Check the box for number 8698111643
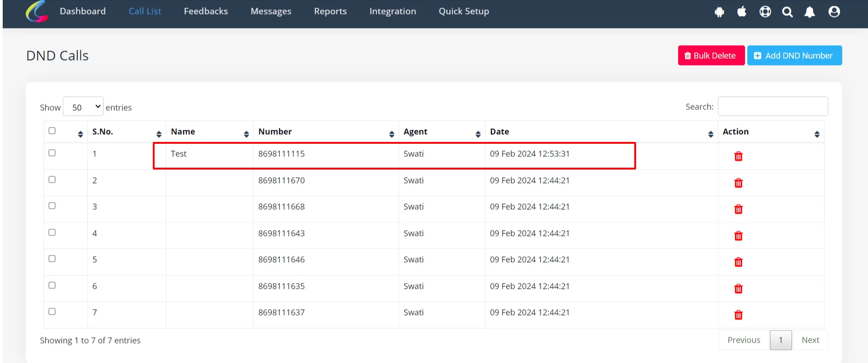 point(52,232)
